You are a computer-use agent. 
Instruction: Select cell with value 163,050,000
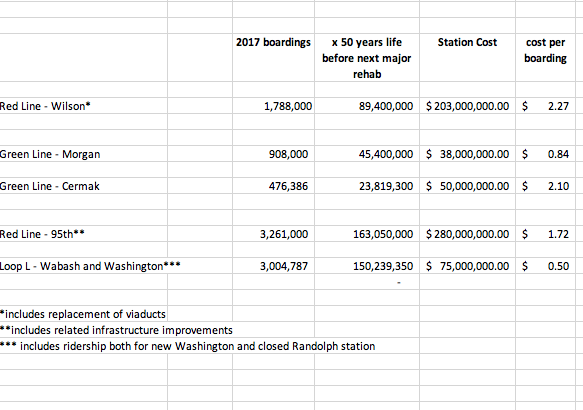(367, 234)
